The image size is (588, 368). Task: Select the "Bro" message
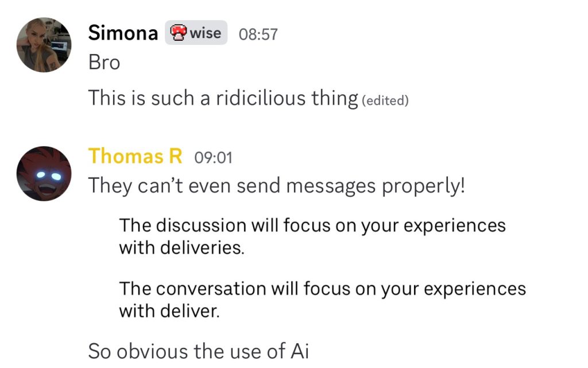pos(104,63)
